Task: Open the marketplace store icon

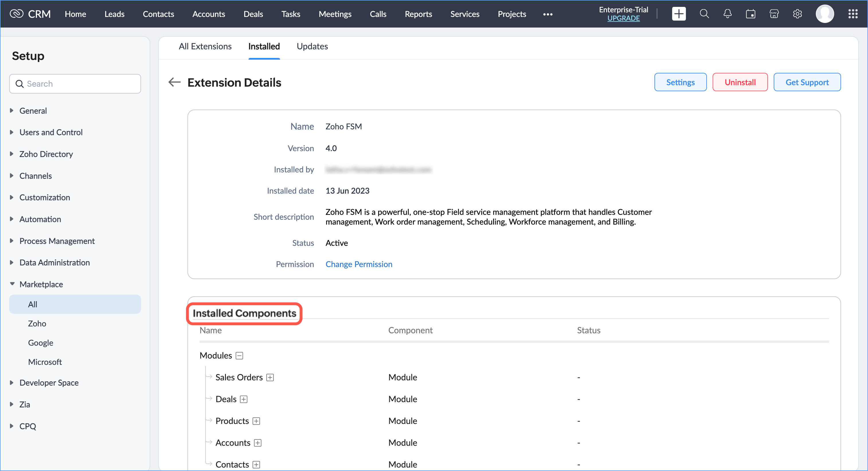Action: click(774, 14)
